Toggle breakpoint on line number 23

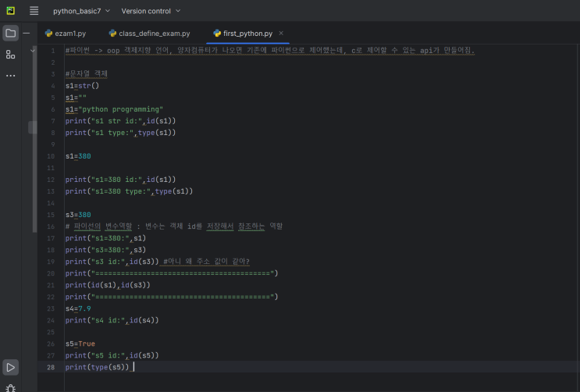click(x=52, y=308)
